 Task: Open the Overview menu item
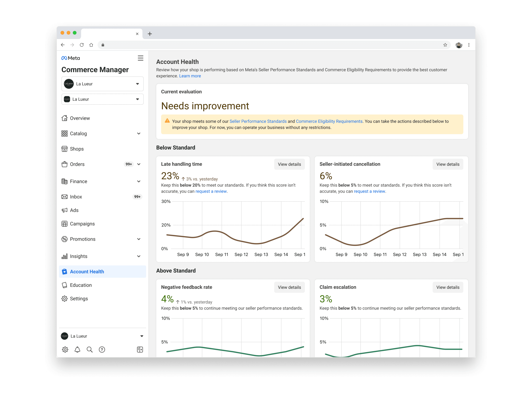tap(102, 118)
